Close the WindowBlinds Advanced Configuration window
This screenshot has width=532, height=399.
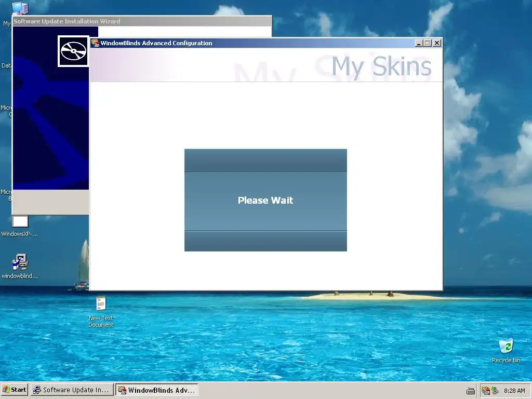click(x=437, y=43)
